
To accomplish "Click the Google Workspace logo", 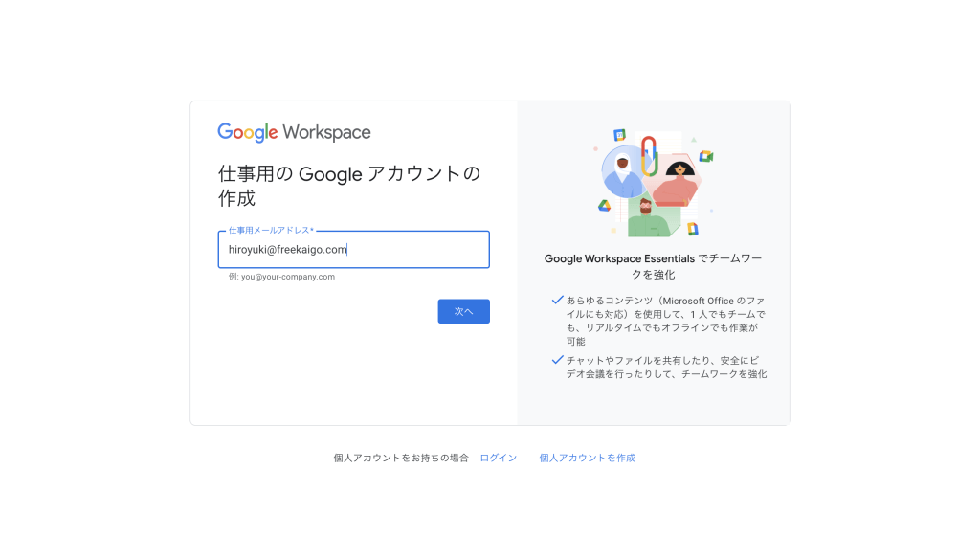I will click(x=294, y=133).
